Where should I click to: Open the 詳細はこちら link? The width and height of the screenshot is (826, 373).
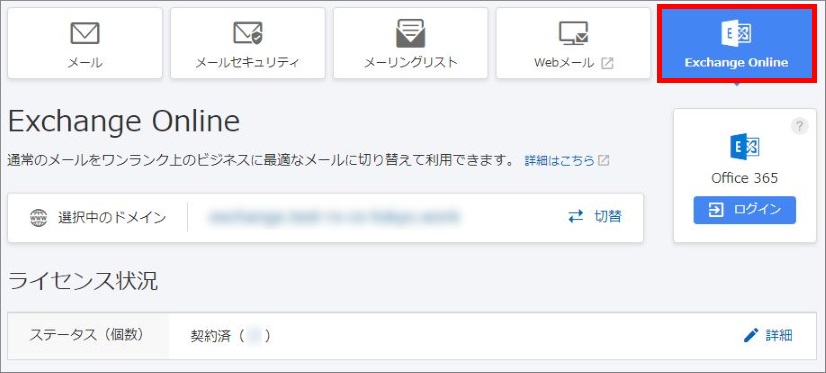tap(559, 160)
